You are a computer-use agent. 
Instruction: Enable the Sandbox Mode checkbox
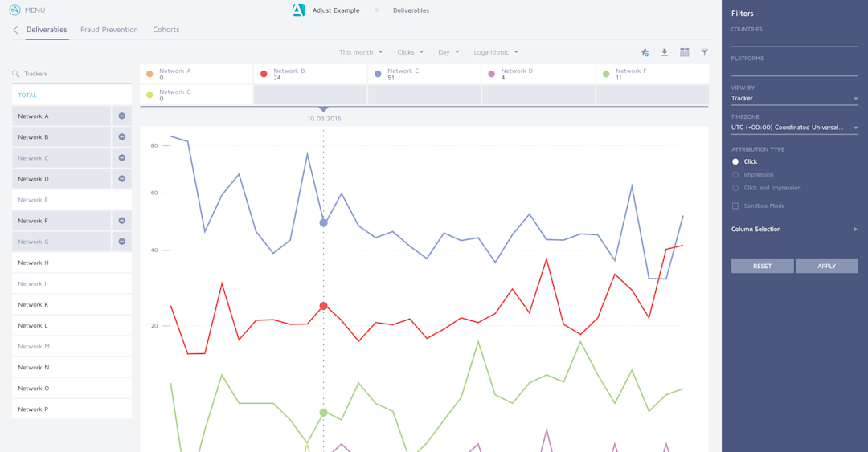click(x=735, y=206)
